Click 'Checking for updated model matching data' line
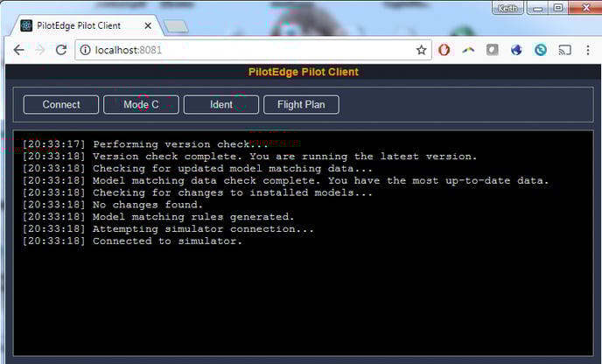This screenshot has height=364, width=602. click(198, 169)
